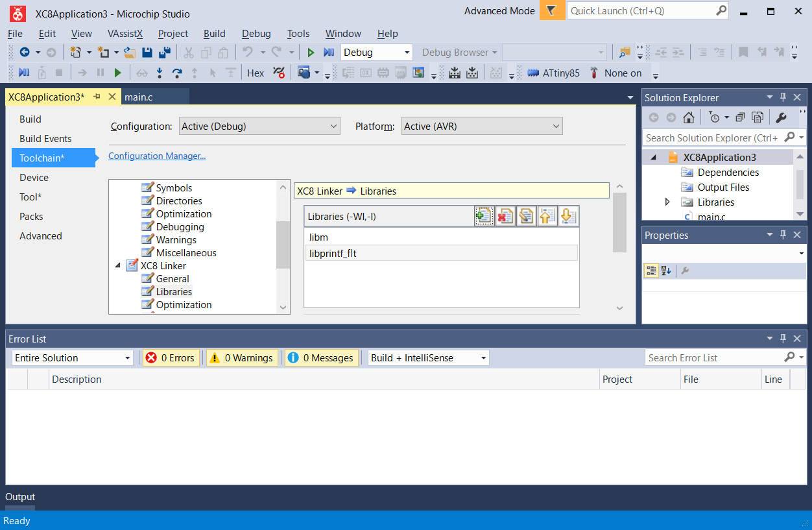This screenshot has width=812, height=530.
Task: Open Properties wrench in Solution Explorer
Action: [x=781, y=117]
